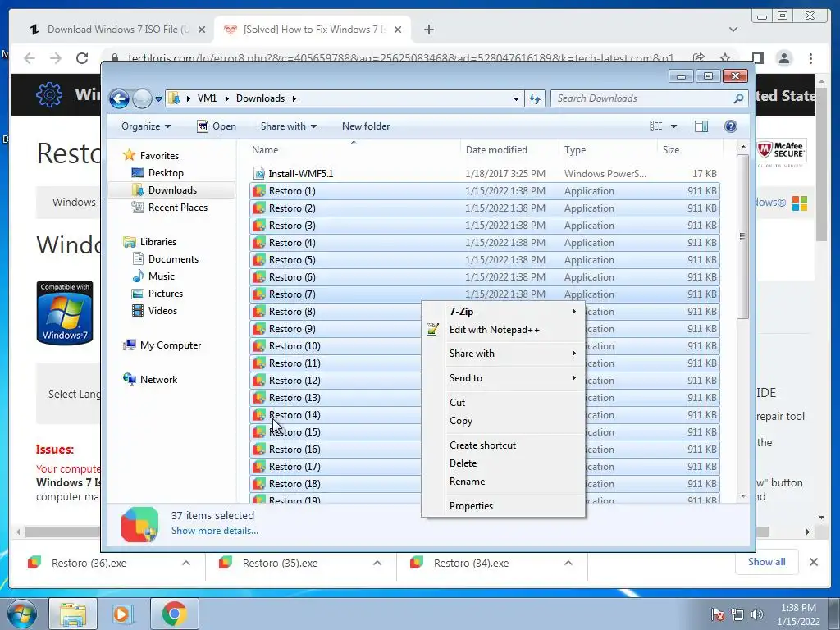Reload the Chrome page
840x630 pixels.
click(x=82, y=58)
